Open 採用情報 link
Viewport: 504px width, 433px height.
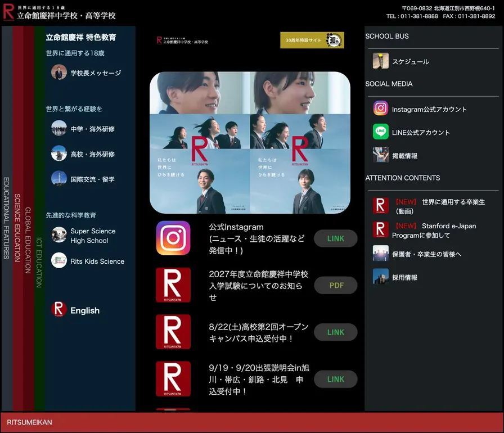pos(404,277)
